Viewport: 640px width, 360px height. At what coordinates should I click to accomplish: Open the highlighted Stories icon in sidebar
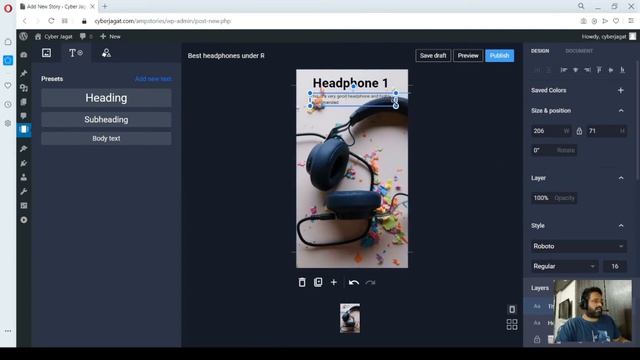(x=24, y=129)
